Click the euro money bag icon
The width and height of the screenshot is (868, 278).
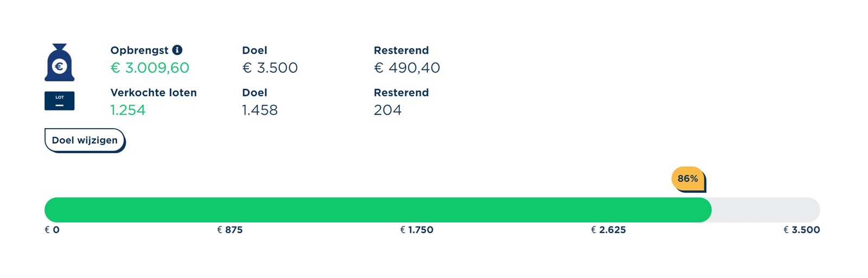pos(60,62)
